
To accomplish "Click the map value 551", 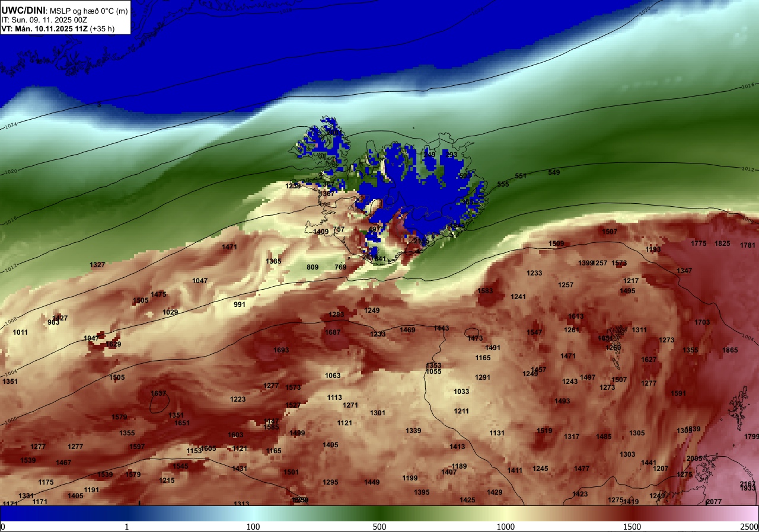I will pyautogui.click(x=521, y=176).
